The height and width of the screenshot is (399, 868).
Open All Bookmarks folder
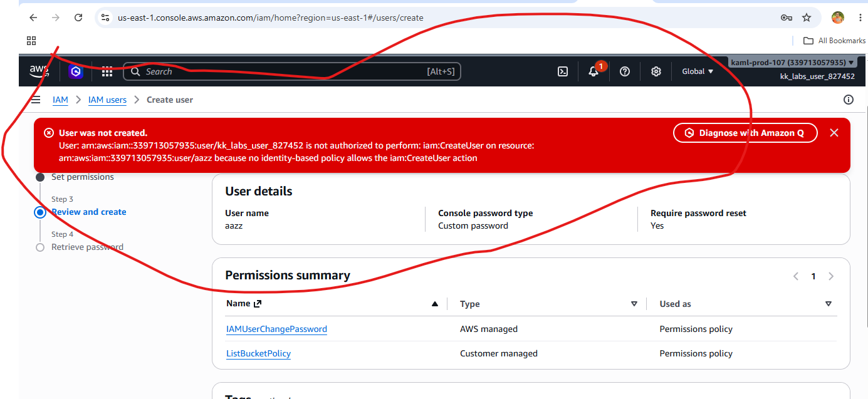point(834,41)
